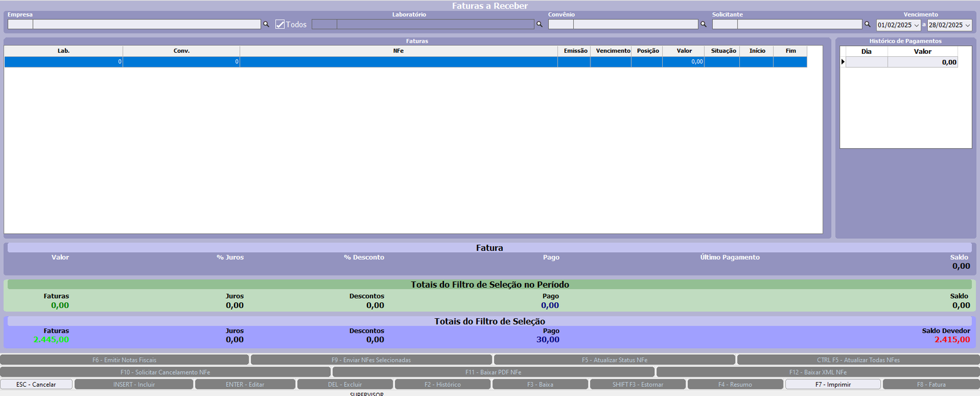Image resolution: width=980 pixels, height=396 pixels.
Task: Click the INSERT - Incluir button
Action: click(134, 384)
